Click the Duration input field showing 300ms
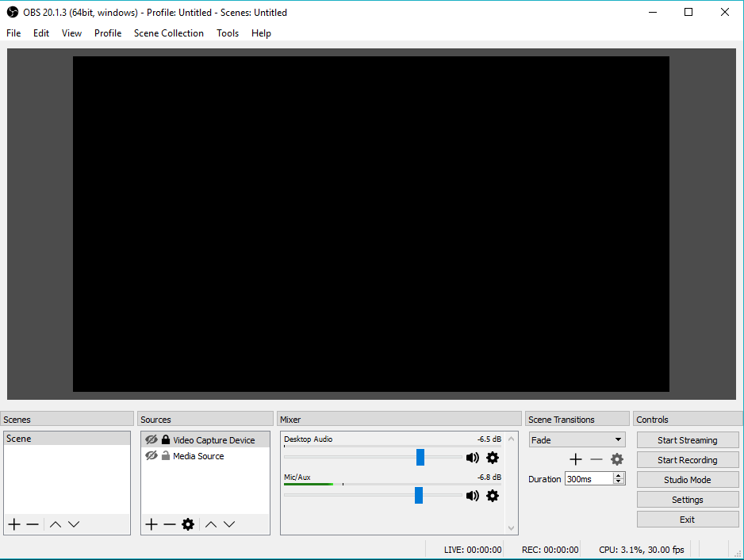Screen dimensions: 744x560 pos(589,479)
